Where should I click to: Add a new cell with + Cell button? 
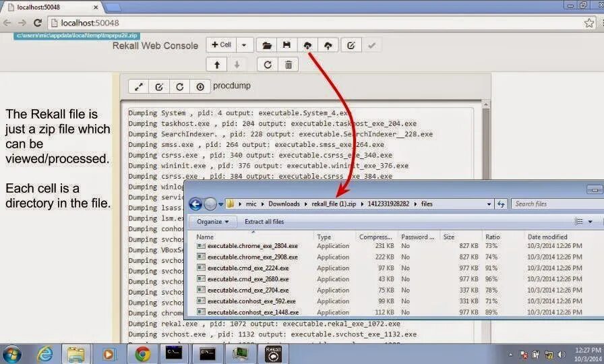coord(222,45)
